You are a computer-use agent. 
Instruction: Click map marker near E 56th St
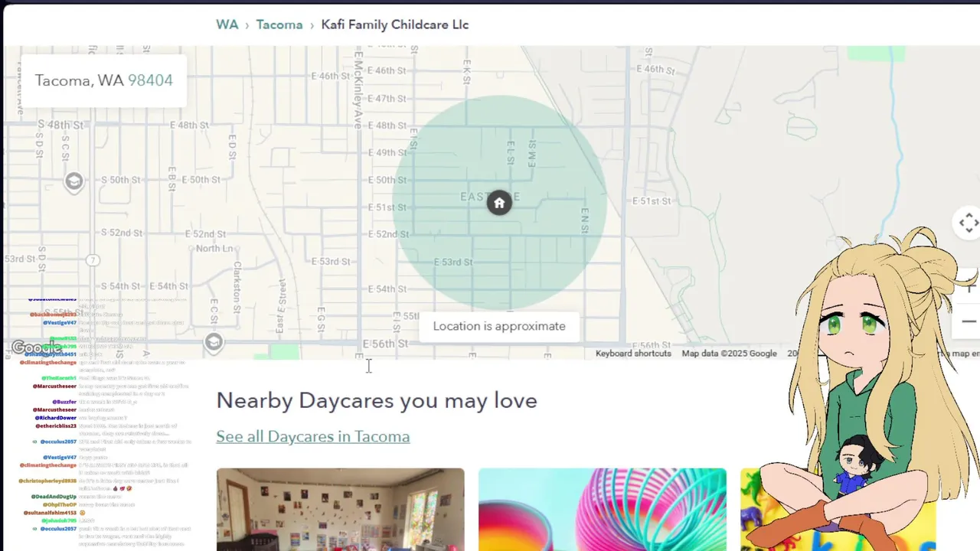pyautogui.click(x=214, y=341)
